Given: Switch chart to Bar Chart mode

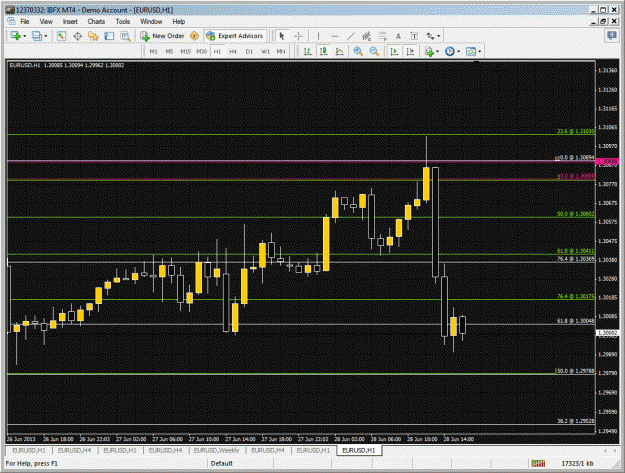Looking at the screenshot, I should coord(307,51).
